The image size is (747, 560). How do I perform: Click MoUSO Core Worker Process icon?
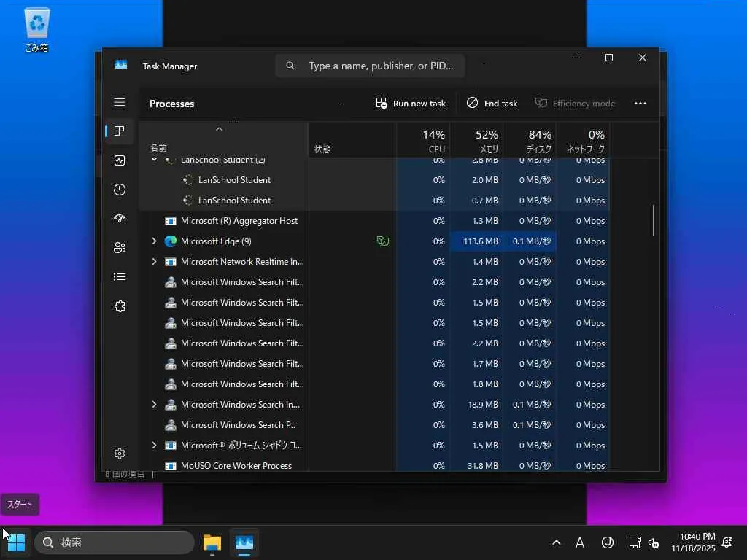tap(170, 466)
